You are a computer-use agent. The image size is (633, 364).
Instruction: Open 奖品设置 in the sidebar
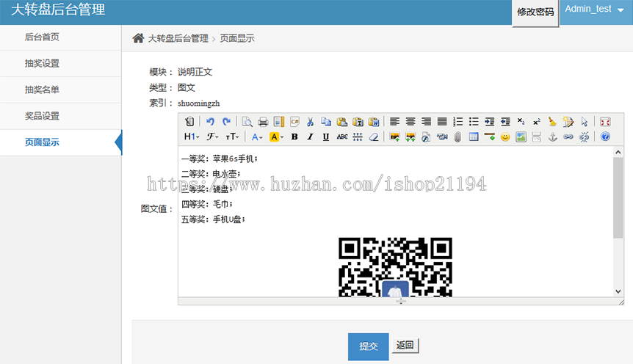point(60,116)
